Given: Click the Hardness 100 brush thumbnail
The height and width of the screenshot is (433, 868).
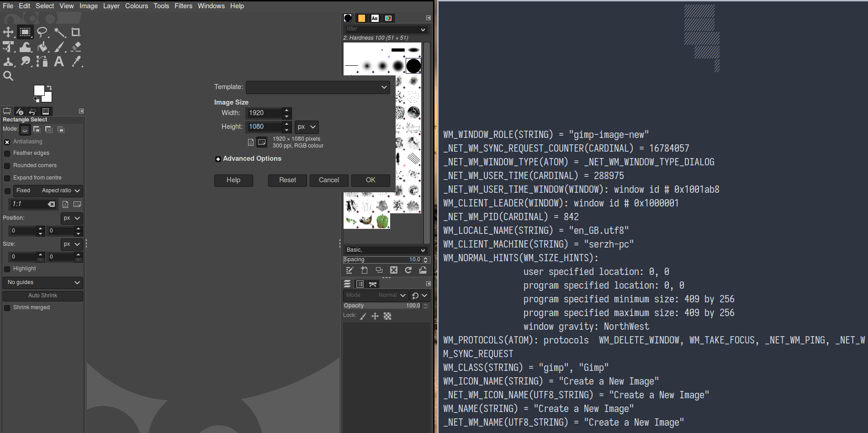Looking at the screenshot, I should [413, 66].
